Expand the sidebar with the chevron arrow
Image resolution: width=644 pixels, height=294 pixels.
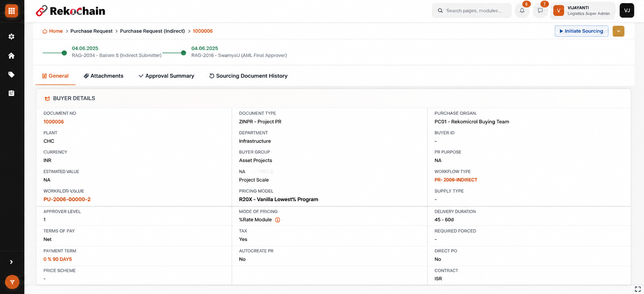[11, 262]
